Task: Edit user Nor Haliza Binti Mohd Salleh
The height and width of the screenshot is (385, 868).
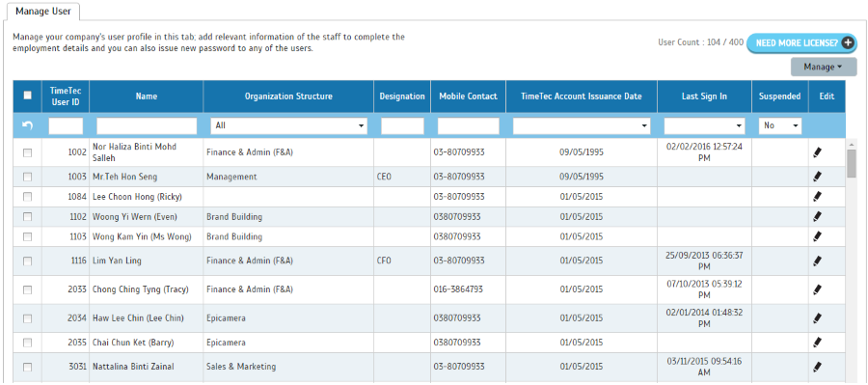Action: coord(818,152)
